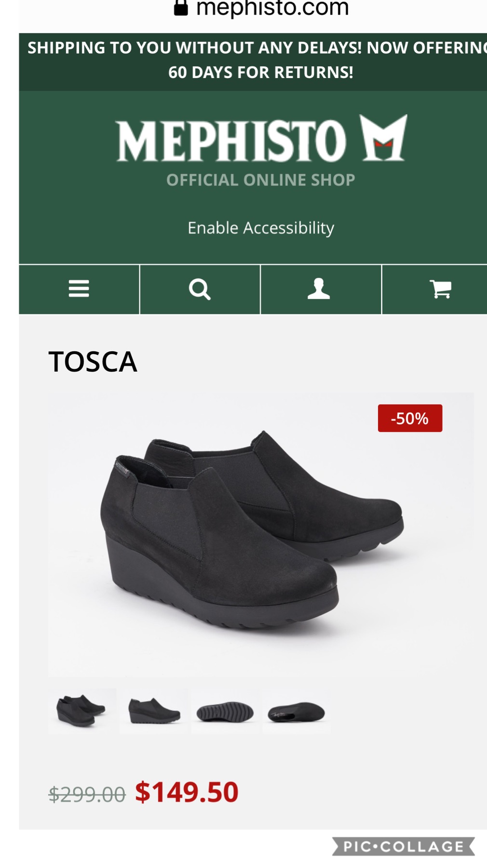Viewport: 487px width, 868px height.
Task: Select the sole-view shoe thumbnail
Action: 225,712
